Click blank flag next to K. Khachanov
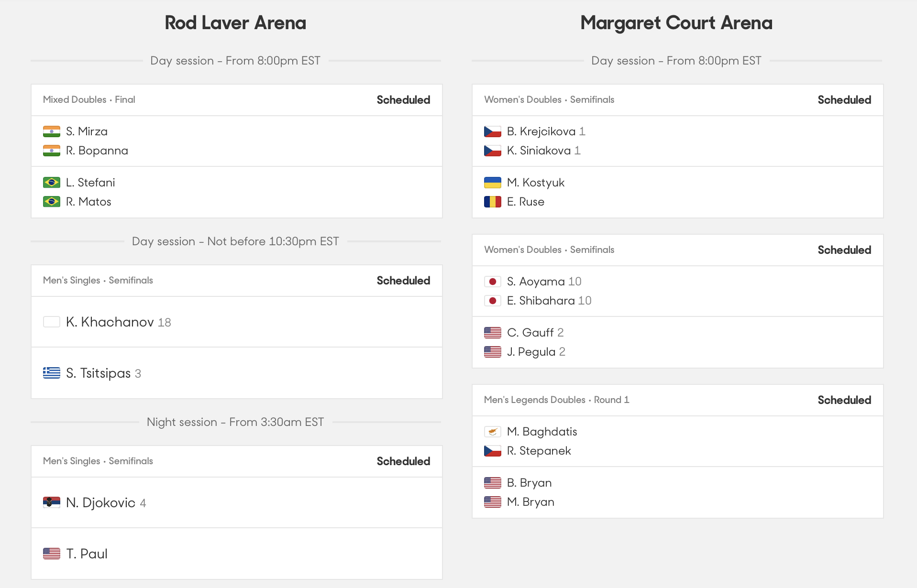The height and width of the screenshot is (588, 917). tap(52, 322)
